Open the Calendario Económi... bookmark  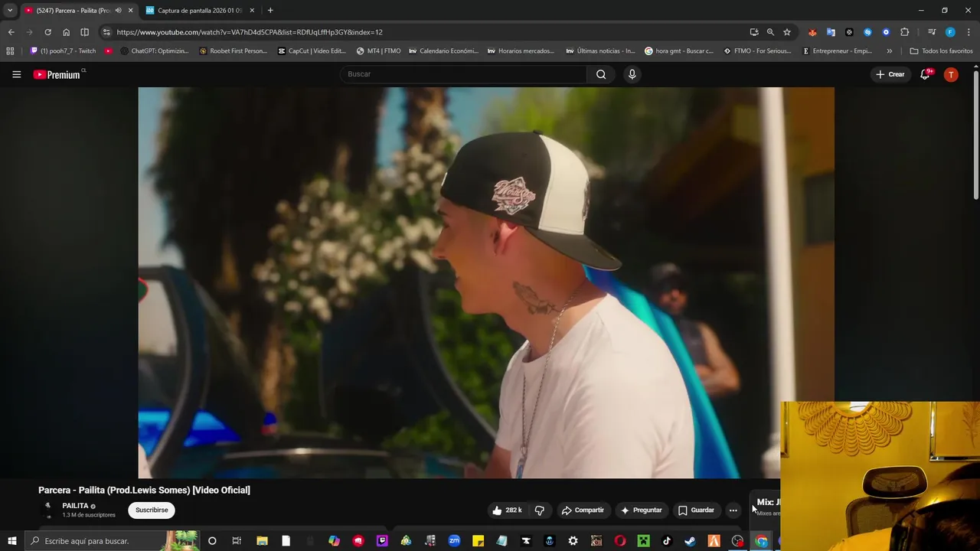[x=444, y=51]
